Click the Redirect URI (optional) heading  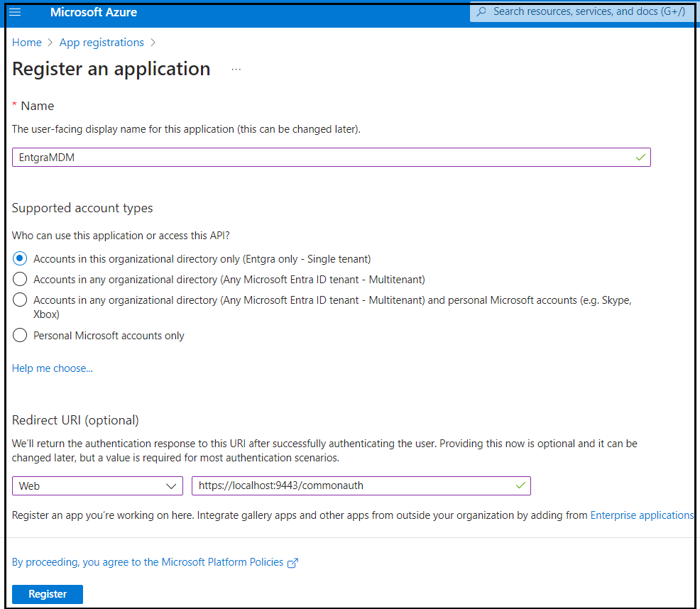click(x=75, y=420)
